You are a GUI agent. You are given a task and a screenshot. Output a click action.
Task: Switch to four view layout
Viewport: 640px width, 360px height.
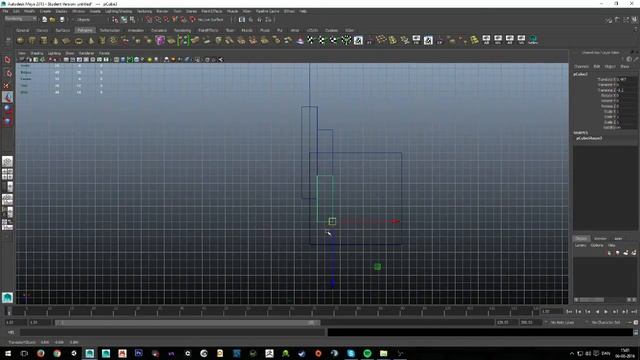coord(7,174)
